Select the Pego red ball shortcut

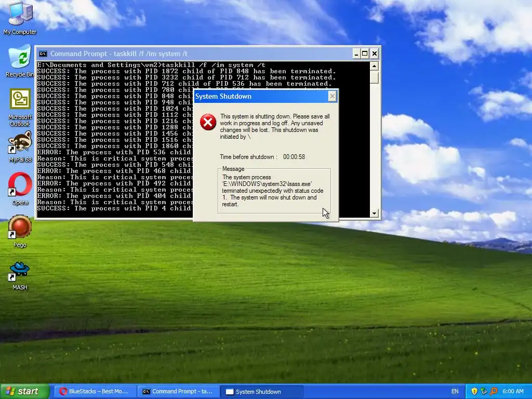coord(20,231)
